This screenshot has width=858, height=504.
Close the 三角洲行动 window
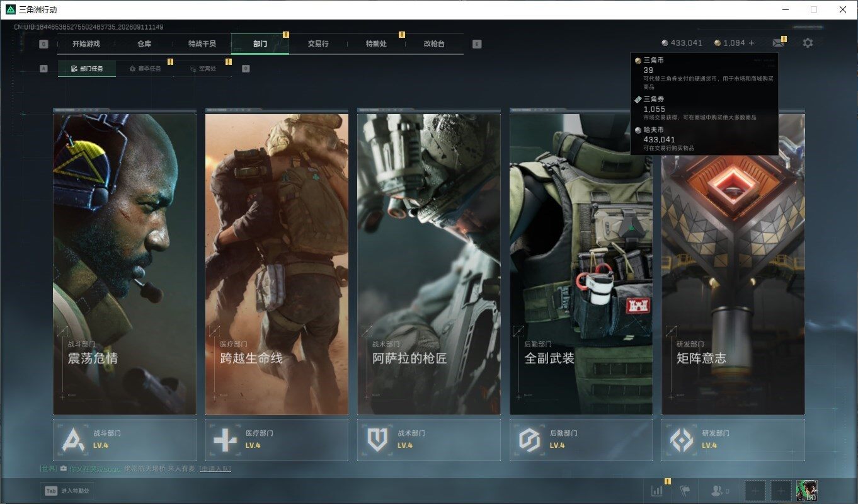coord(843,9)
